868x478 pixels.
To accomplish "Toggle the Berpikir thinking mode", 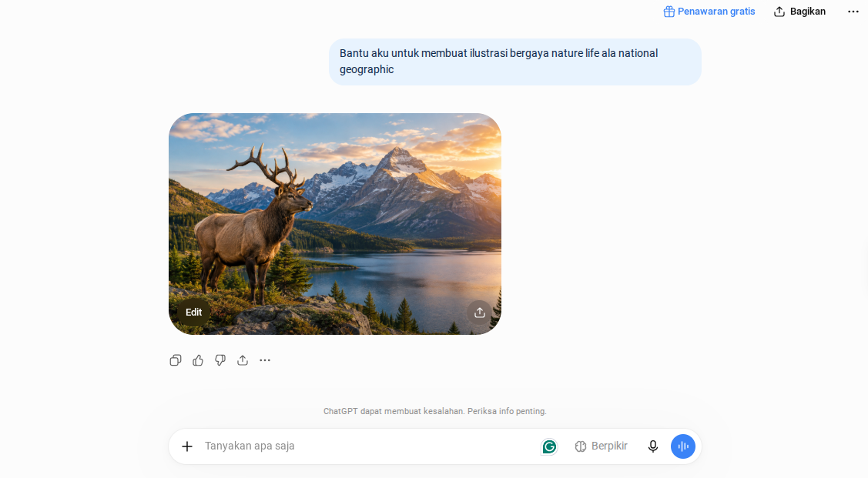I will 602,446.
